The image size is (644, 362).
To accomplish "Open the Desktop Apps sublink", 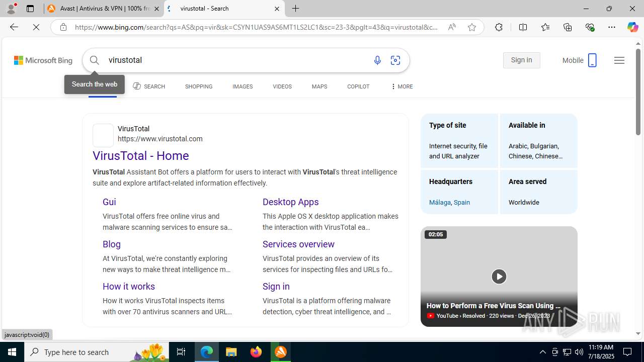I will click(291, 202).
